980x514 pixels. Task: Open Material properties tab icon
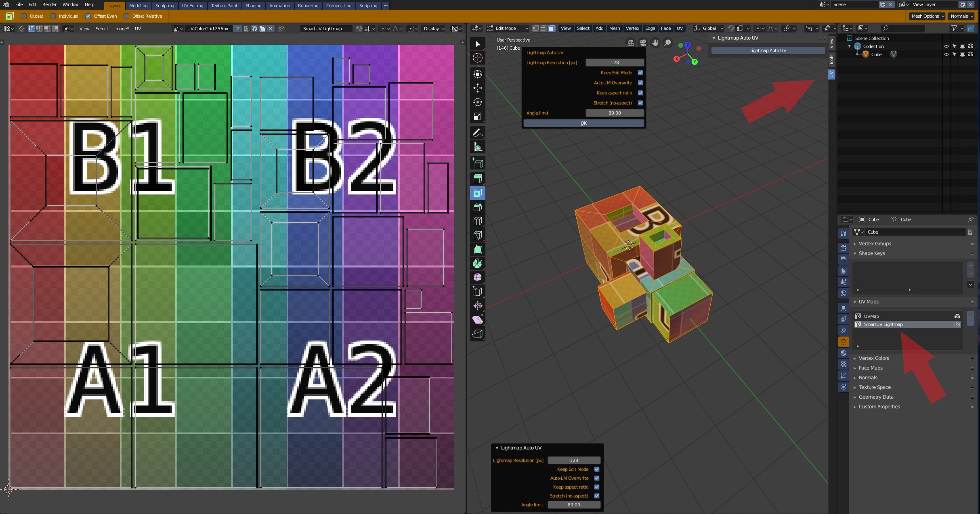pos(844,353)
